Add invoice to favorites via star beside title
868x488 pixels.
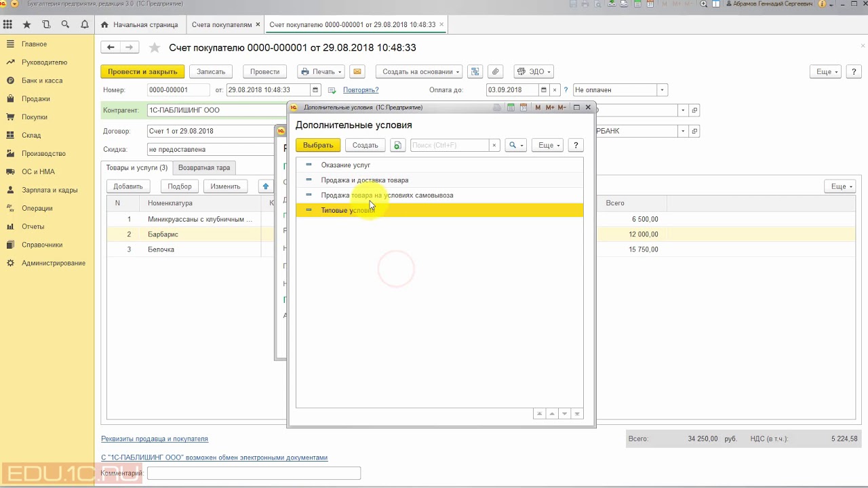pyautogui.click(x=155, y=47)
